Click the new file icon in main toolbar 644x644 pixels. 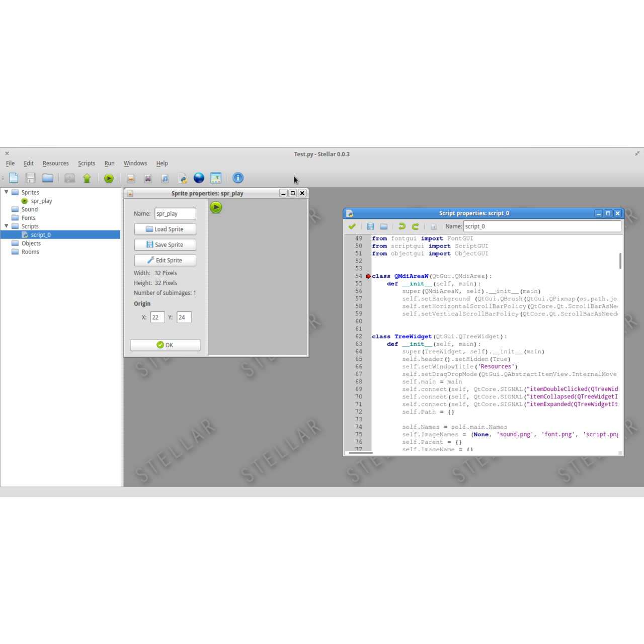pyautogui.click(x=14, y=178)
